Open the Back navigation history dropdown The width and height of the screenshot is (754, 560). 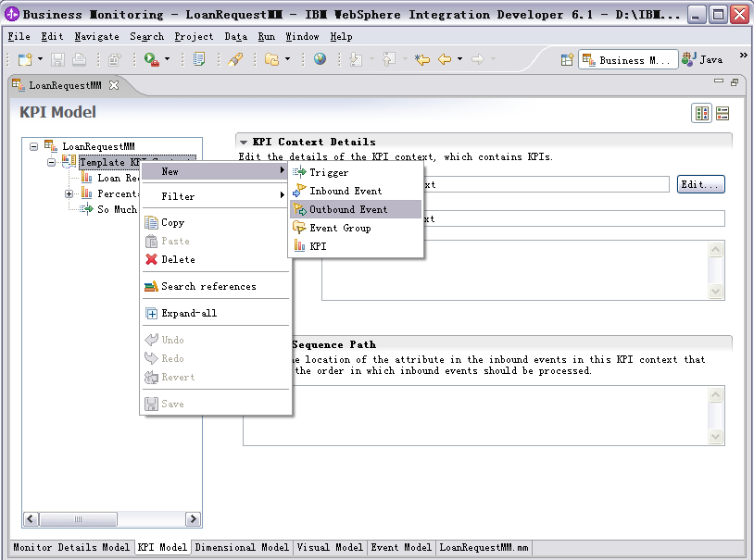coord(459,59)
